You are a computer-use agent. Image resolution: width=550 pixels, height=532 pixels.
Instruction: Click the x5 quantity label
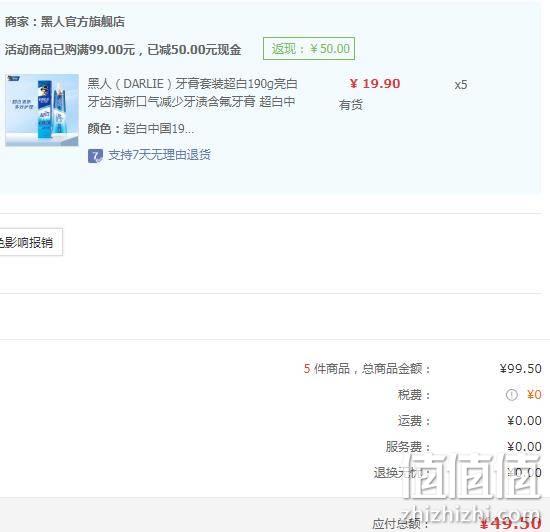tap(461, 85)
